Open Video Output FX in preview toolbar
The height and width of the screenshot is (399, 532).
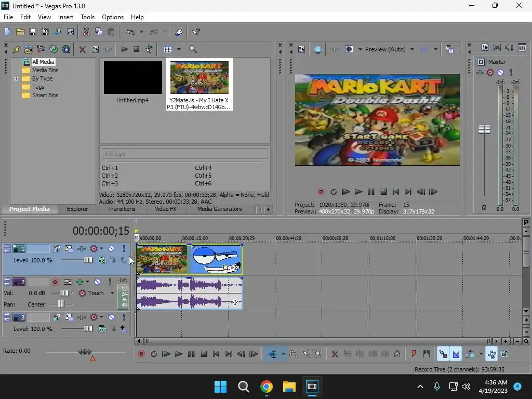334,49
